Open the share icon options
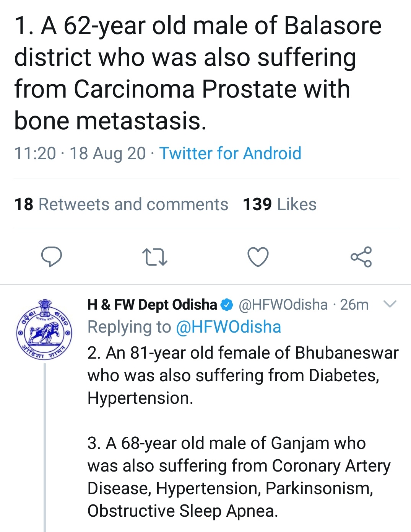This screenshot has height=532, width=411. click(361, 256)
